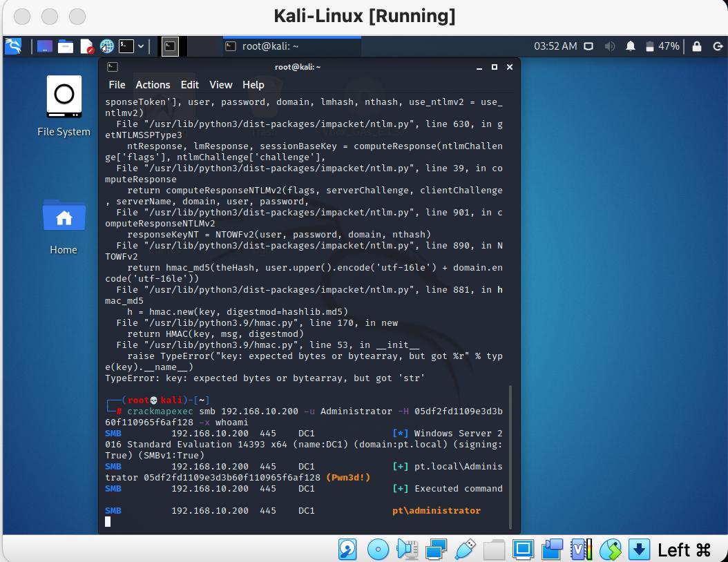The width and height of the screenshot is (728, 562).
Task: Mute sound using the volume icon
Action: (x=610, y=46)
